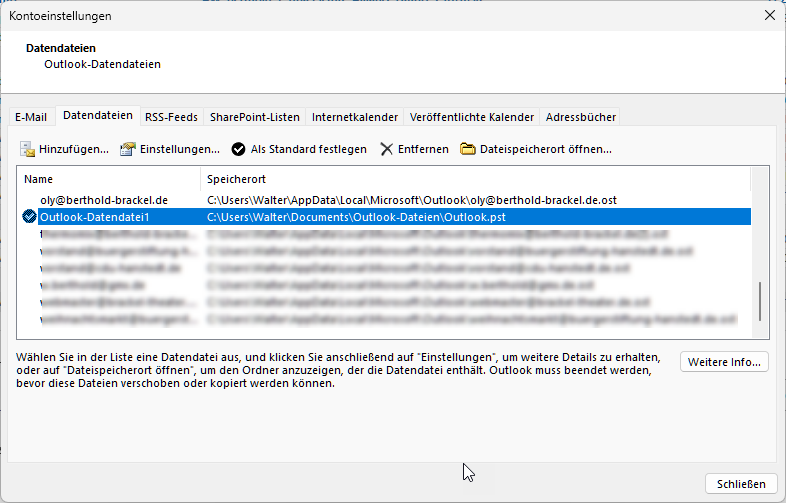Image resolution: width=786 pixels, height=503 pixels.
Task: Click the Schließen button
Action: [x=741, y=484]
